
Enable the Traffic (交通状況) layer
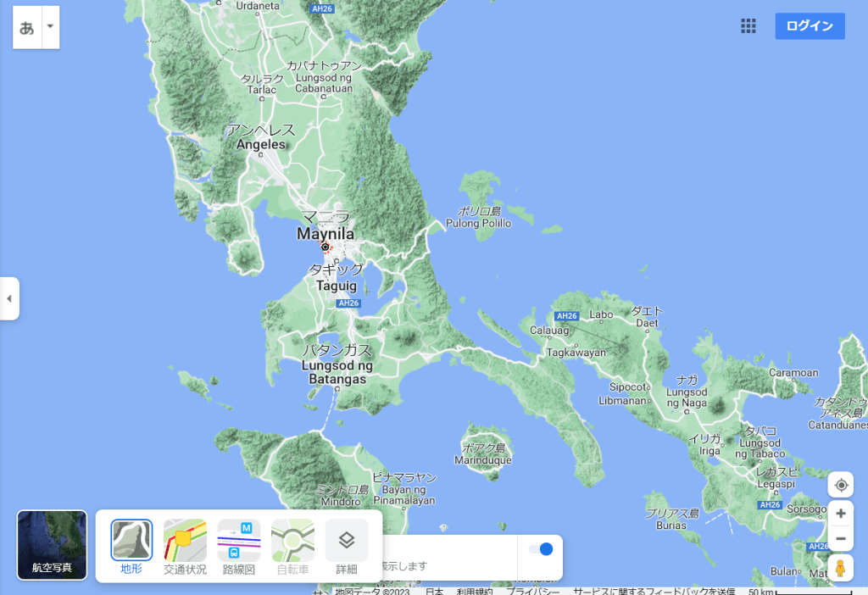(x=185, y=541)
